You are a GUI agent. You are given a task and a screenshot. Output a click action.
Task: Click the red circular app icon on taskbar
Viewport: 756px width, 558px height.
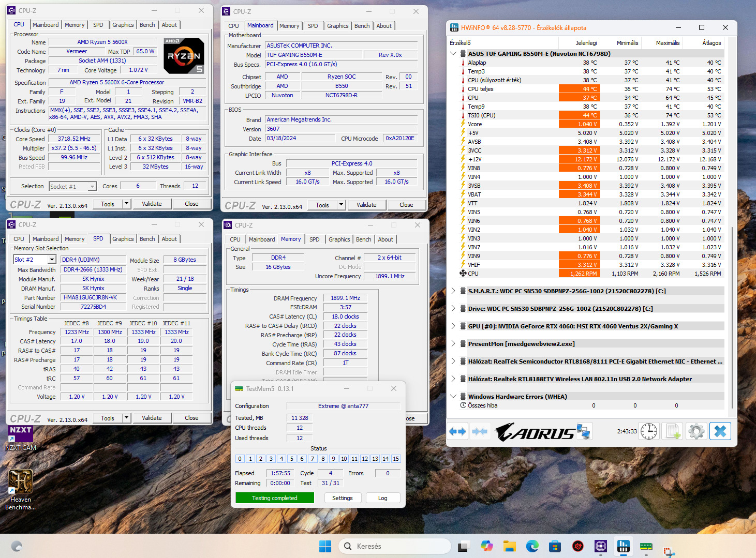pyautogui.click(x=577, y=546)
